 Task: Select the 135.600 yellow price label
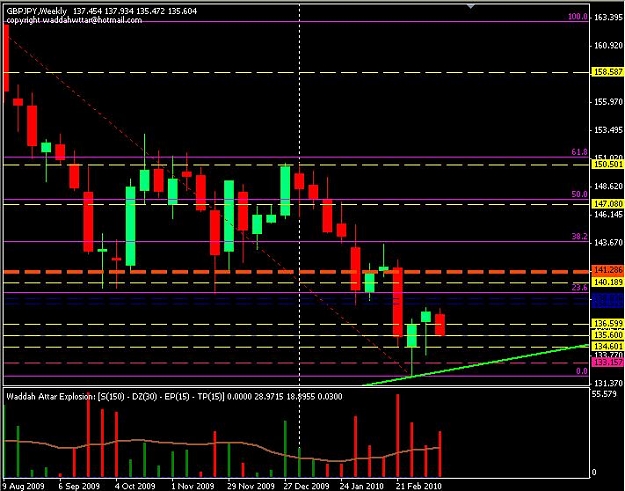tap(608, 335)
